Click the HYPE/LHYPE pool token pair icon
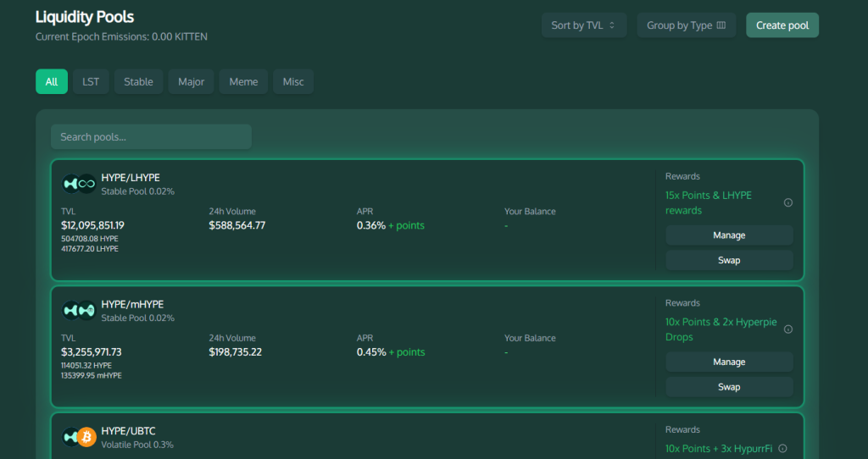 coord(79,184)
